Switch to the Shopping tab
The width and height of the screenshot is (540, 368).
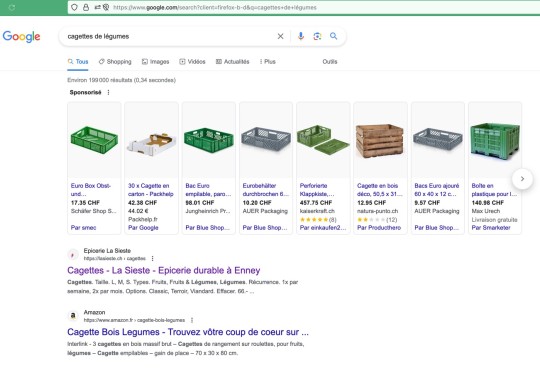coord(115,62)
